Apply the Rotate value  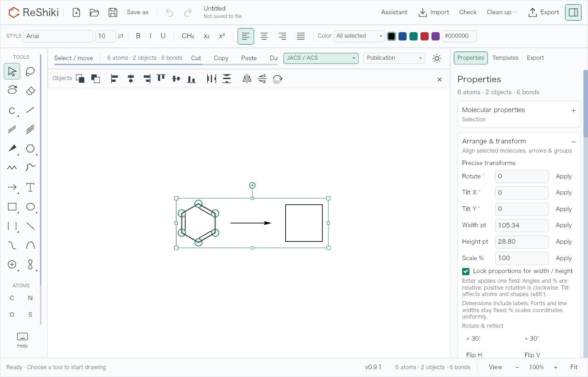(x=564, y=177)
